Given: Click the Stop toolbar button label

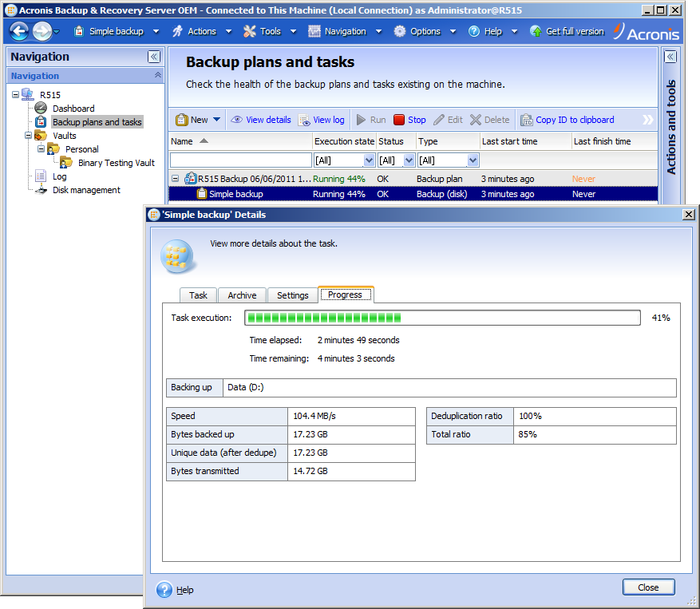Looking at the screenshot, I should click(x=417, y=120).
